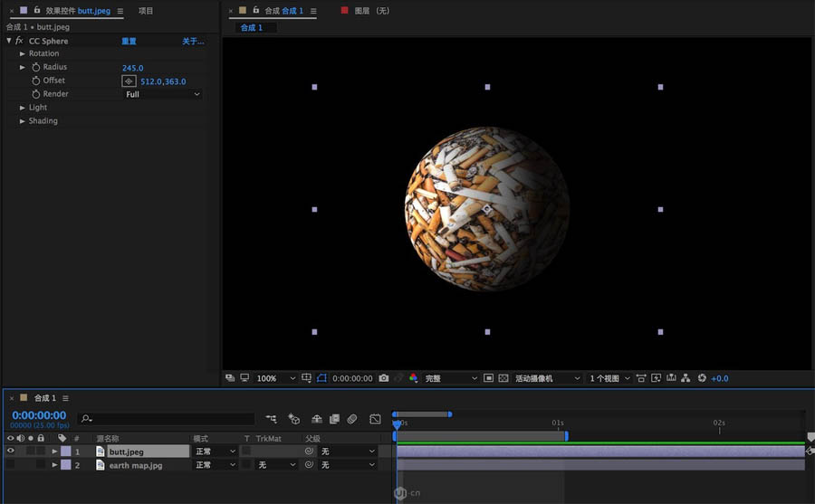Open the Render dropdown set to Full
This screenshot has height=504, width=815.
[162, 94]
